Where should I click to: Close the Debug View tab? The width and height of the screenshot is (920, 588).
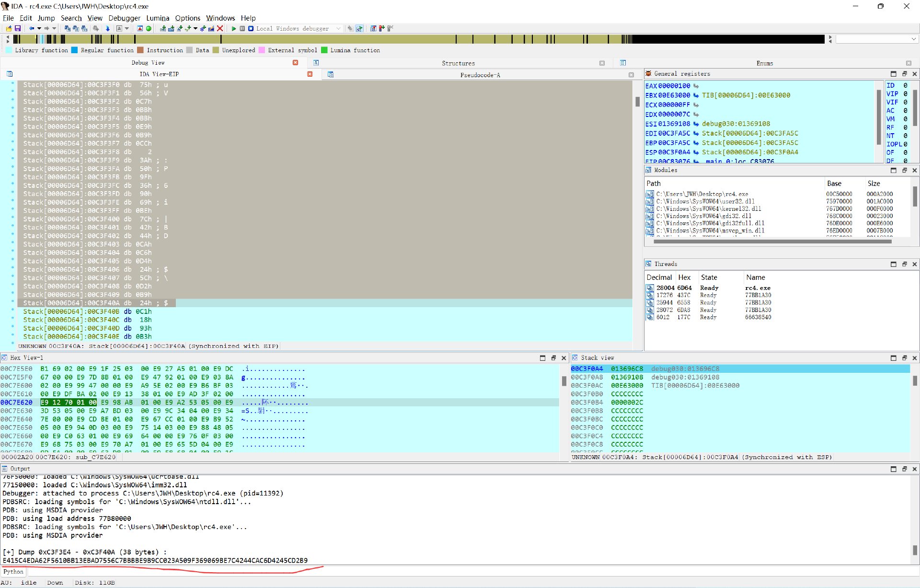296,63
